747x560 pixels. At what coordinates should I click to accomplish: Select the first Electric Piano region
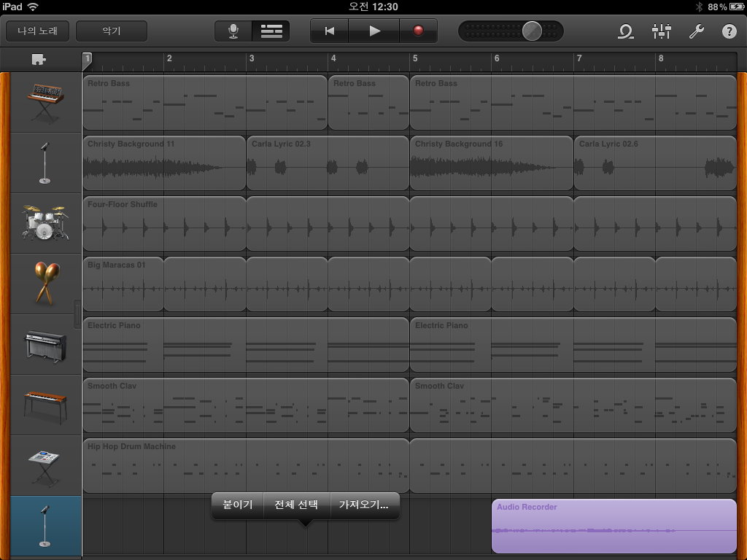point(246,344)
